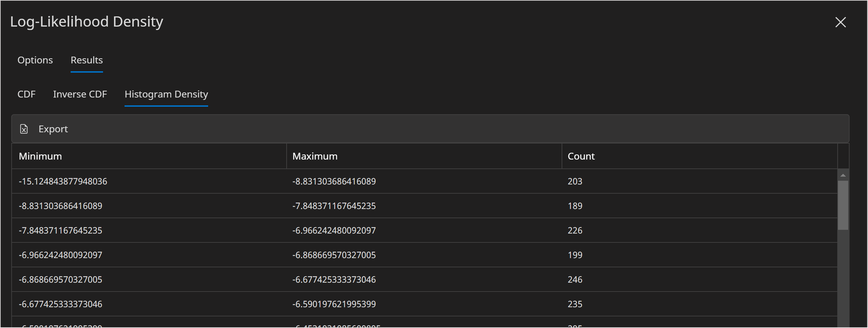The image size is (868, 328).
Task: Click the scrollbar up arrow
Action: pyautogui.click(x=843, y=175)
